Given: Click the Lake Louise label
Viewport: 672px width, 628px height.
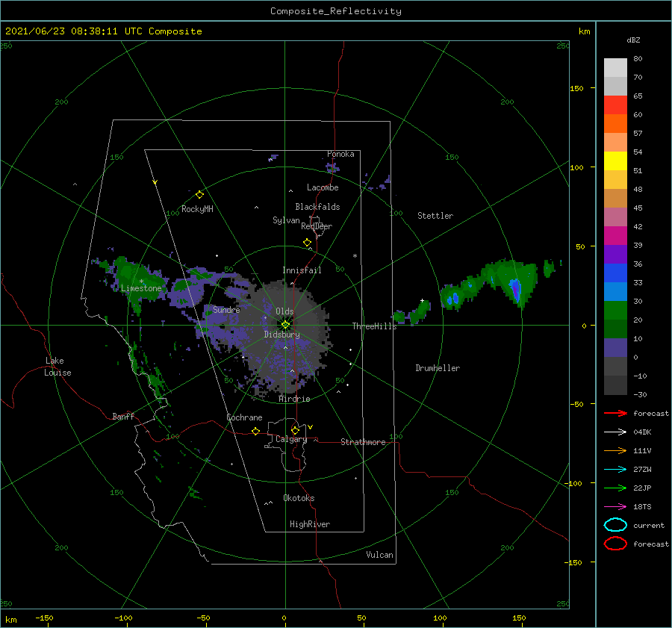Looking at the screenshot, I should pos(57,367).
